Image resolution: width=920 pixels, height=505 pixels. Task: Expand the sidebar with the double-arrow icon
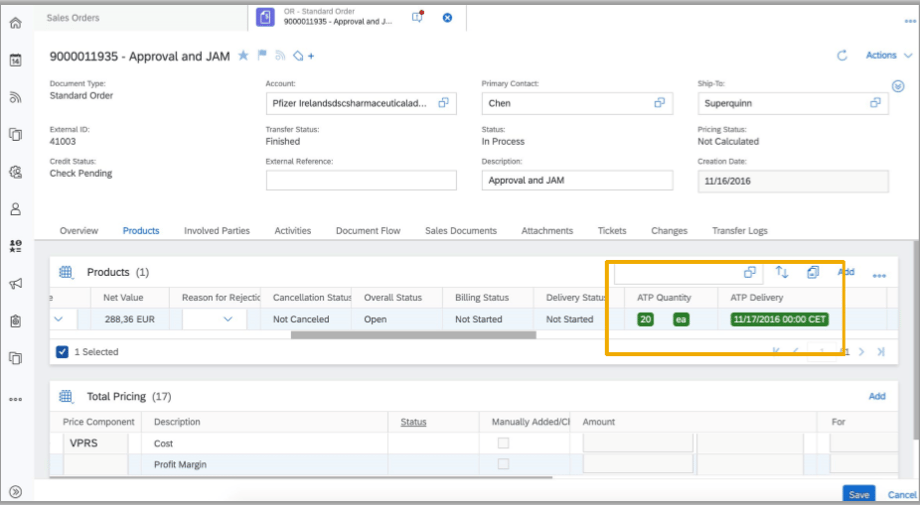pos(16,492)
